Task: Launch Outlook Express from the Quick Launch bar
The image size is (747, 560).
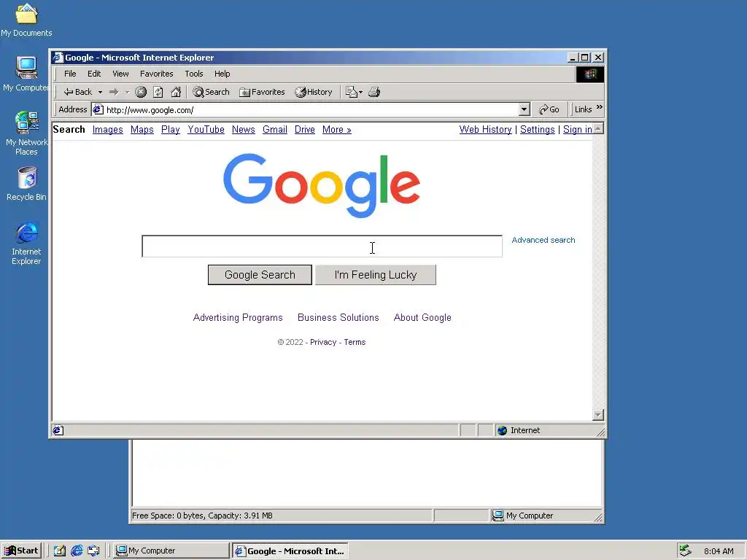Action: point(93,551)
